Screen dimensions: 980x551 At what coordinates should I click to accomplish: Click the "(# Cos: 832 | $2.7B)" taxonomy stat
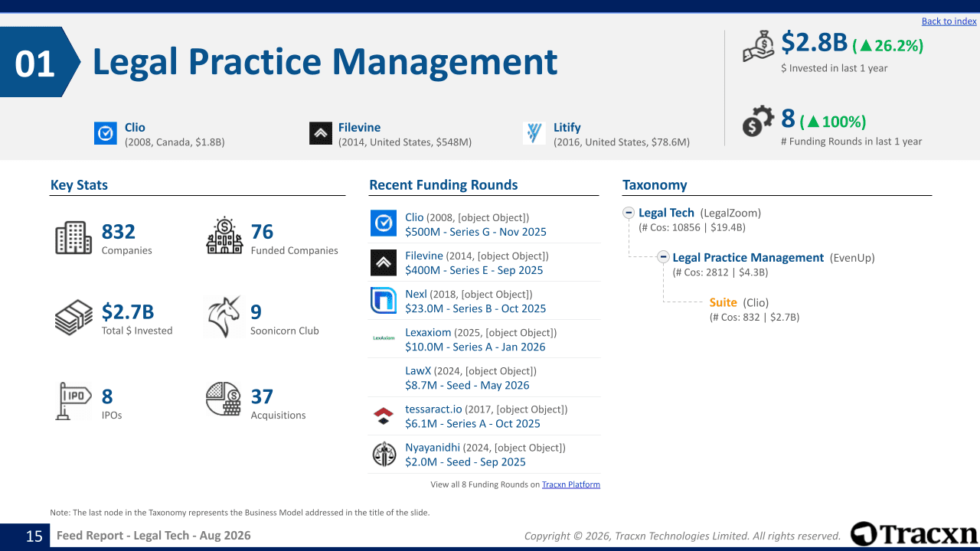click(754, 317)
